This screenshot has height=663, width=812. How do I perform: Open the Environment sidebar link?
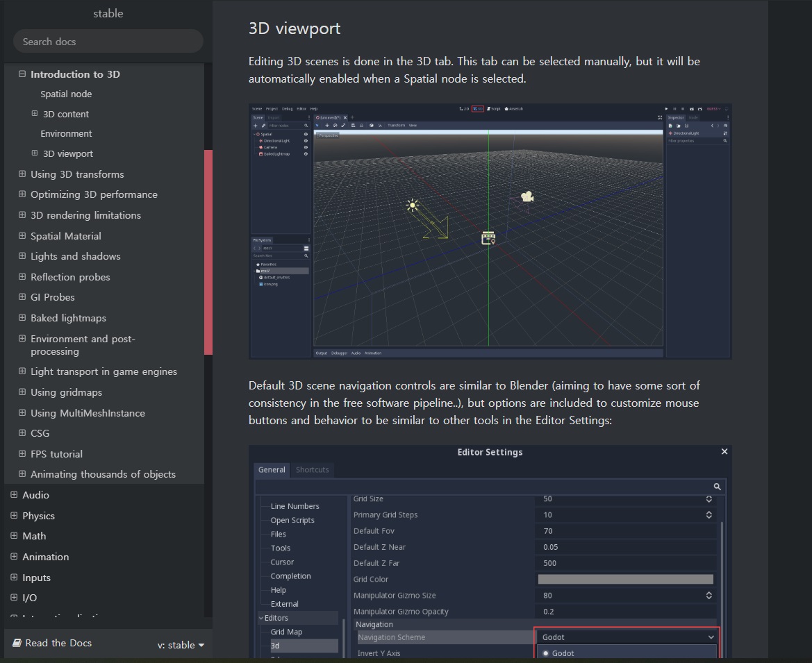point(66,133)
